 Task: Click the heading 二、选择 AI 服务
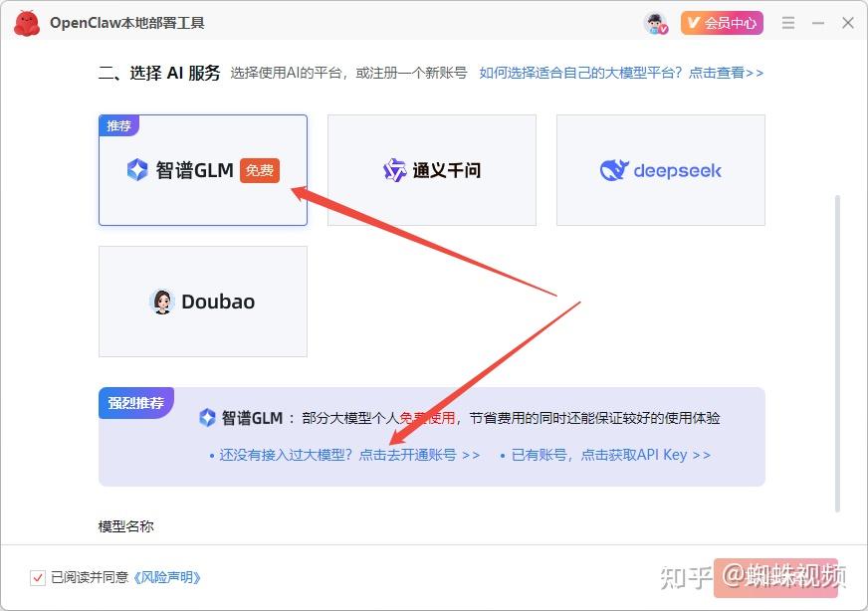click(159, 73)
